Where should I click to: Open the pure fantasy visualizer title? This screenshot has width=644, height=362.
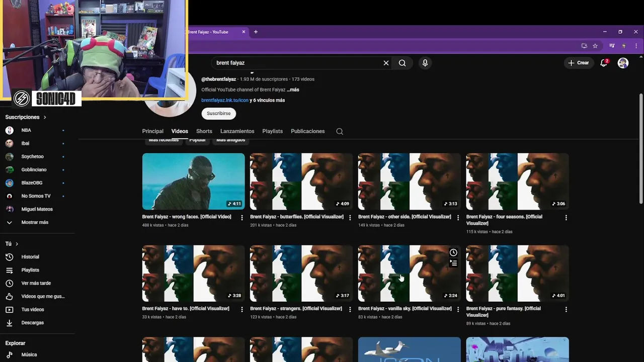pyautogui.click(x=504, y=312)
